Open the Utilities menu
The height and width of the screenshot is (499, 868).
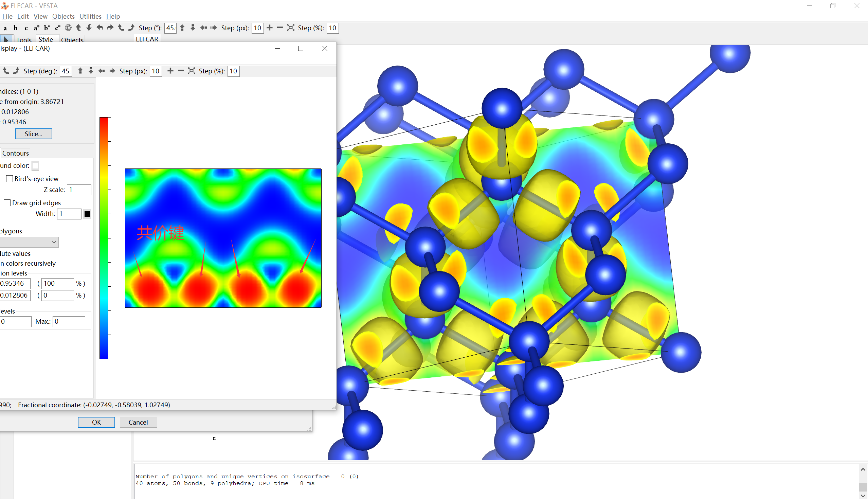click(90, 16)
